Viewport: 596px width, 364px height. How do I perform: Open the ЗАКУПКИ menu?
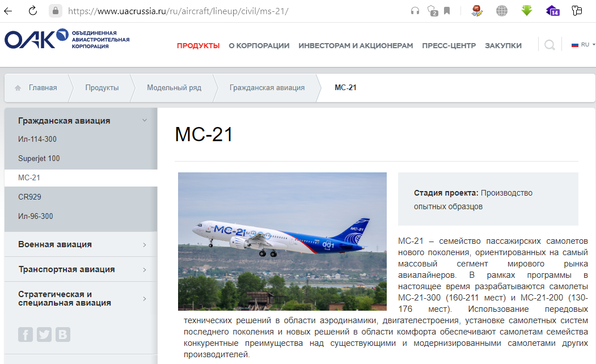[503, 45]
